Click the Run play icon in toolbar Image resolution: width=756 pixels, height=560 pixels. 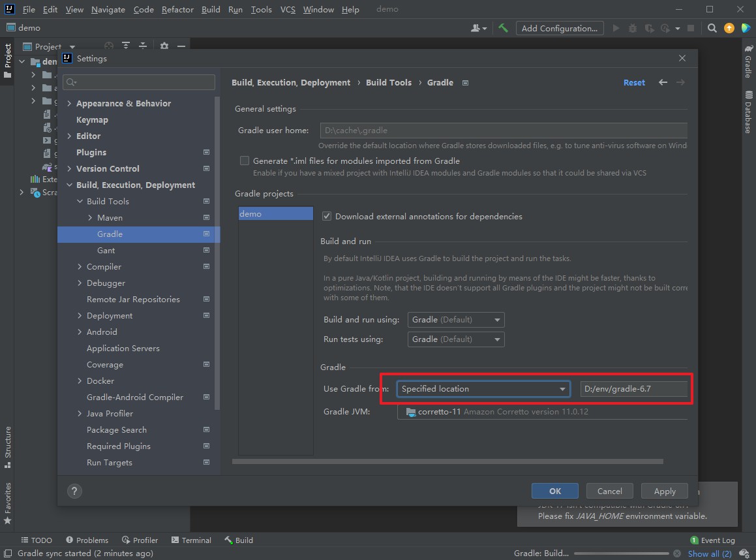616,28
